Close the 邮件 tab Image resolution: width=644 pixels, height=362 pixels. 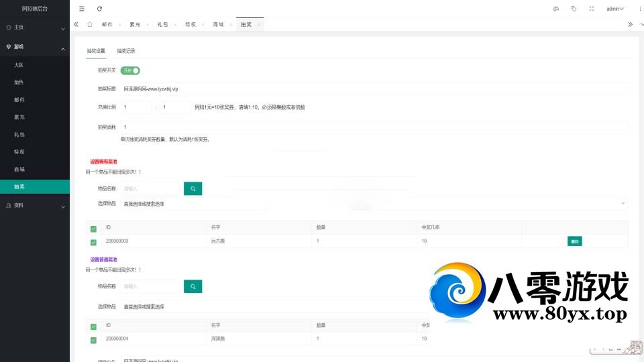(x=119, y=25)
